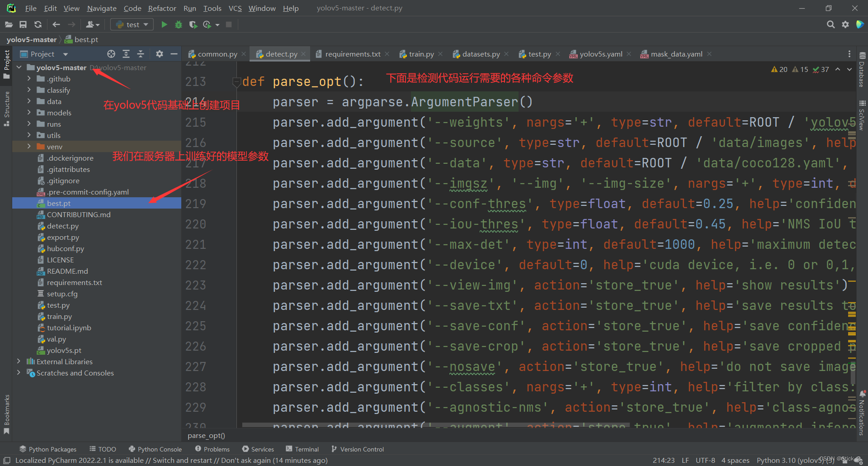This screenshot has width=868, height=466.
Task: Click parse_opt() breadcrumb below editor
Action: [x=206, y=435]
